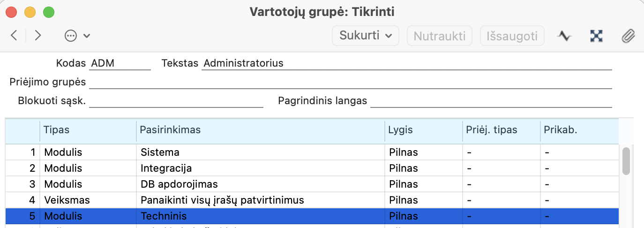Click the Blokuoti sąsk. field
Viewport: 644px width, 228px height.
pyautogui.click(x=176, y=101)
